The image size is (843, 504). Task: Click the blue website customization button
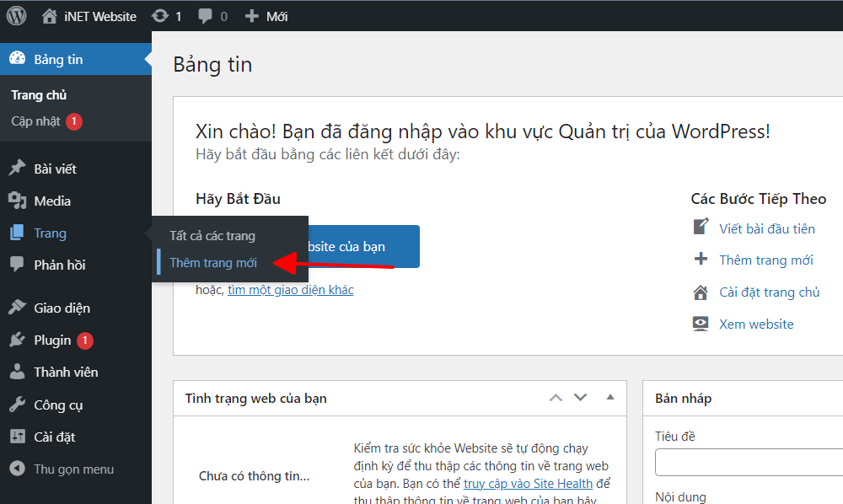(364, 247)
